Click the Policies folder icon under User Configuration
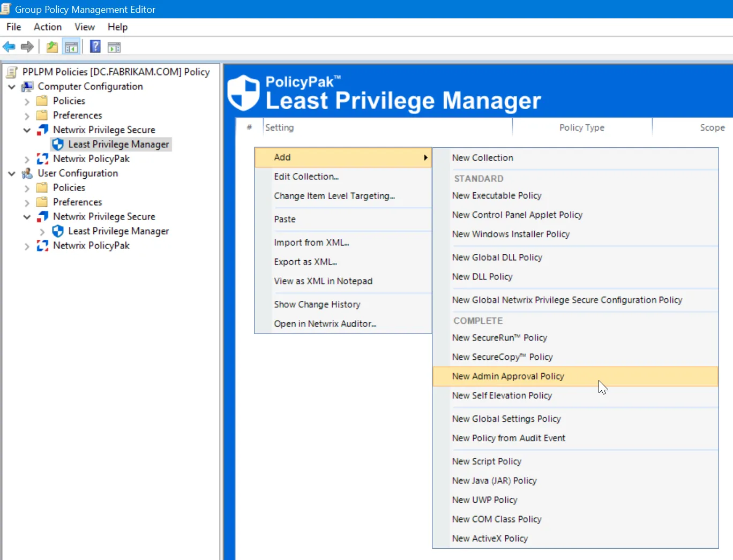The image size is (733, 560). coord(42,187)
